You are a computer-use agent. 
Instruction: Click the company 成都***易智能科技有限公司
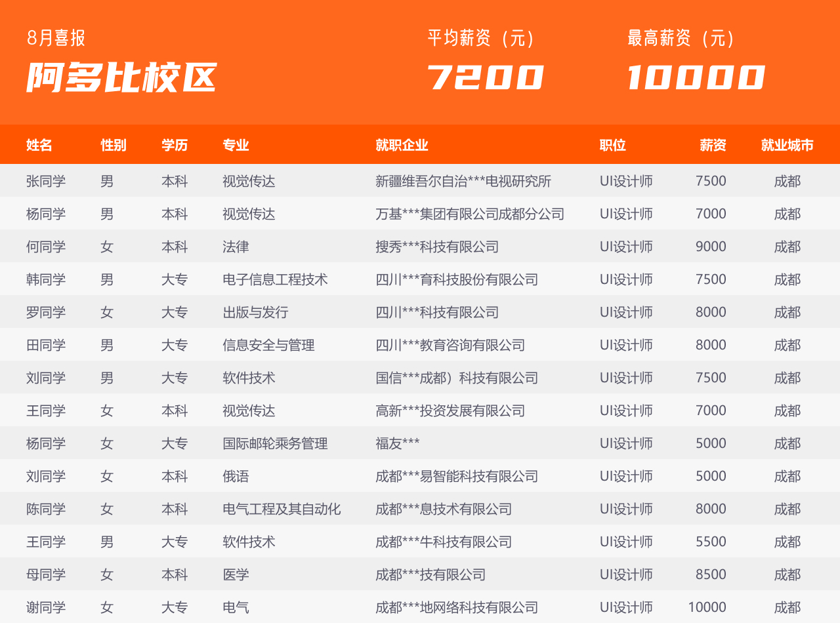457,476
